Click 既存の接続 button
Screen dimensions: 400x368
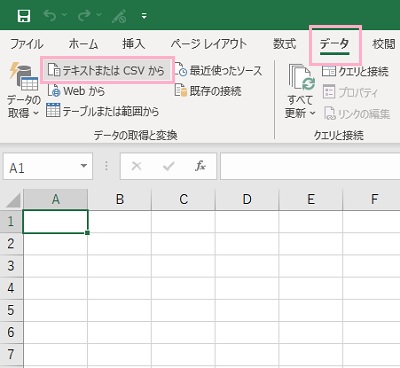(x=208, y=91)
